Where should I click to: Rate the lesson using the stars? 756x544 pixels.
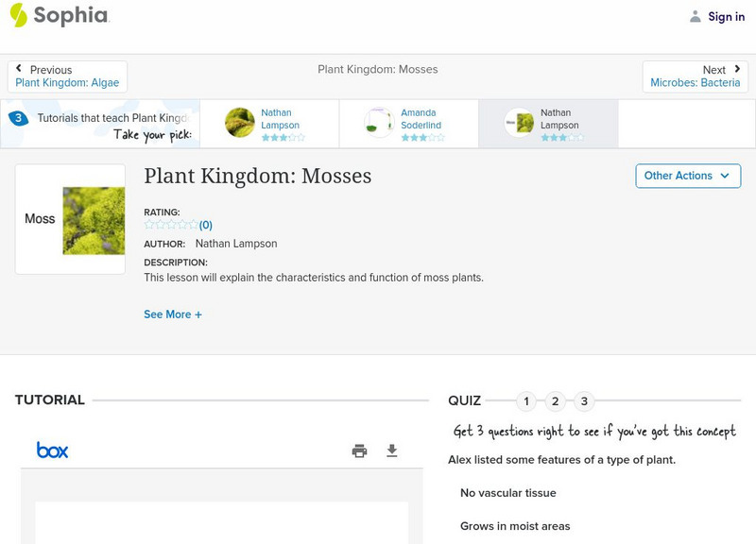click(x=170, y=225)
